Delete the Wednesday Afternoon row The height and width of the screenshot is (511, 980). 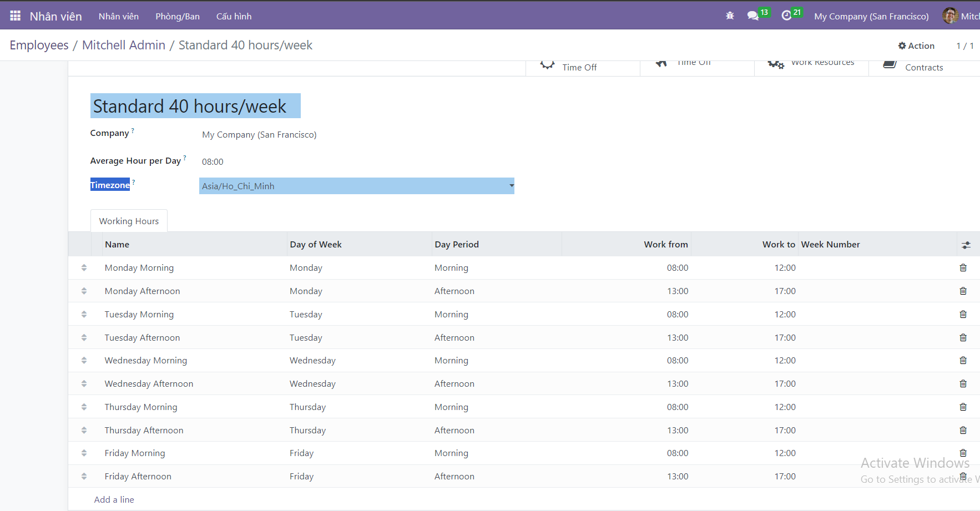point(963,384)
